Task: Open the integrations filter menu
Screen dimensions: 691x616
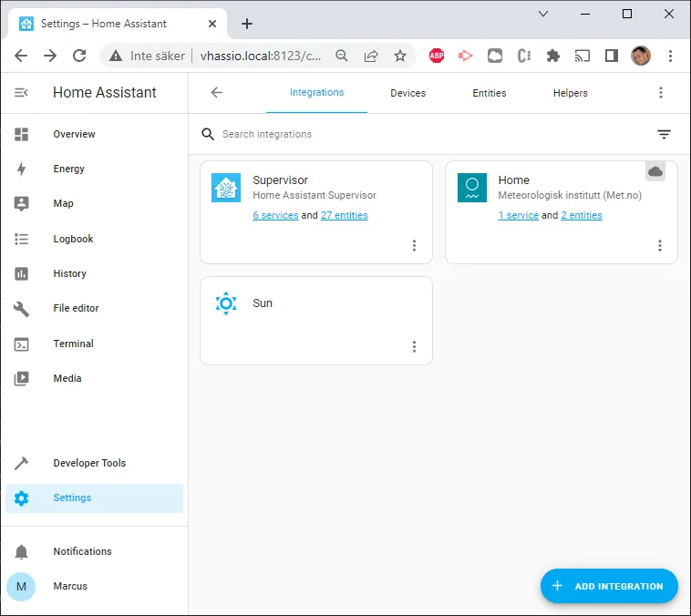Action: click(x=664, y=134)
